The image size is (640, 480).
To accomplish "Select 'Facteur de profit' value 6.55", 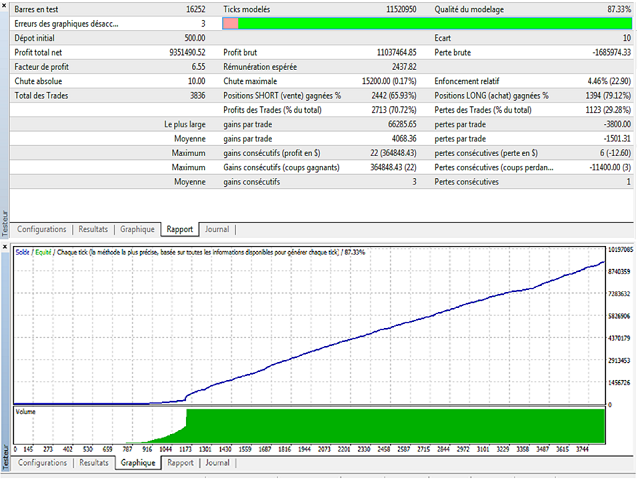I will (x=198, y=67).
